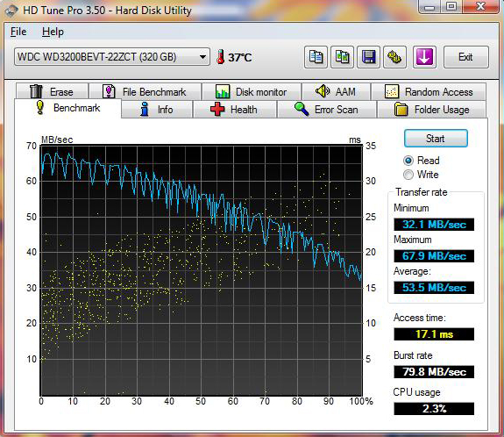Open the Help menu

point(53,32)
